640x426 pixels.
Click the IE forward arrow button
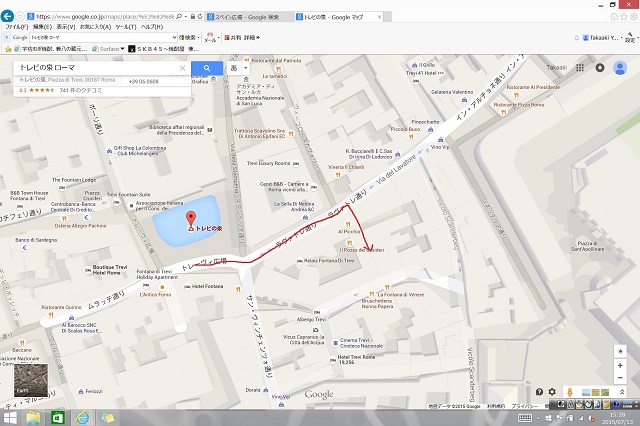coord(20,17)
